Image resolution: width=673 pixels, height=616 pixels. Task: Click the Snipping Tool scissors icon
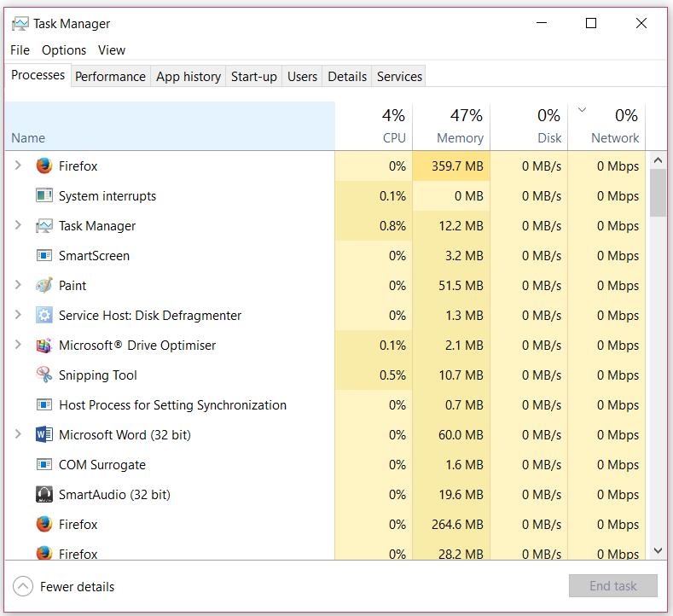(44, 375)
